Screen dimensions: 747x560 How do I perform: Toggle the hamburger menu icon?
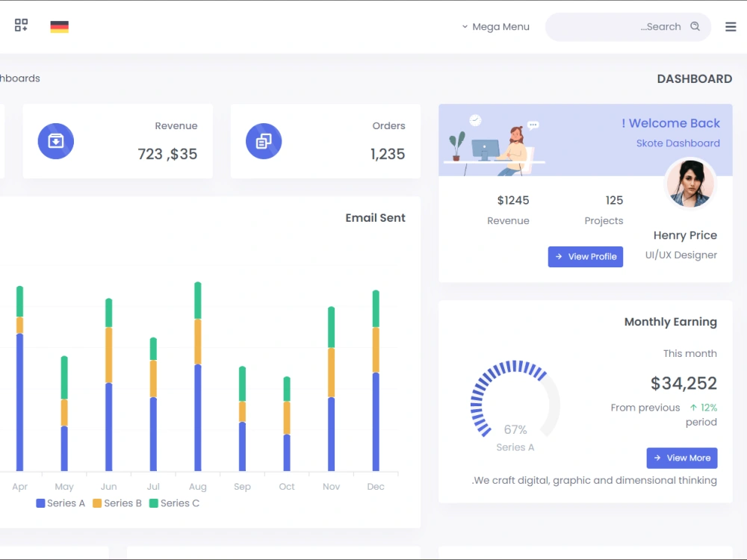click(x=731, y=27)
